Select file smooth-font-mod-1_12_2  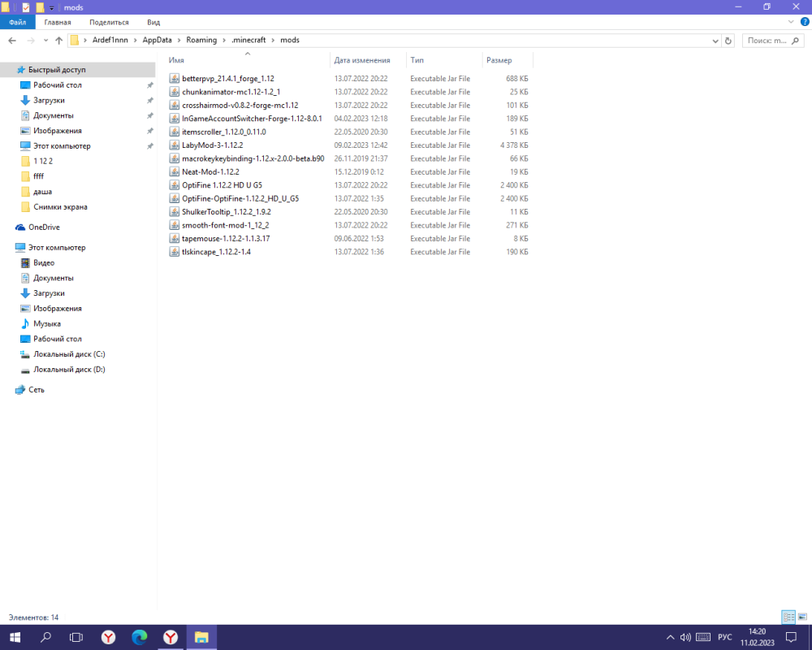click(225, 225)
